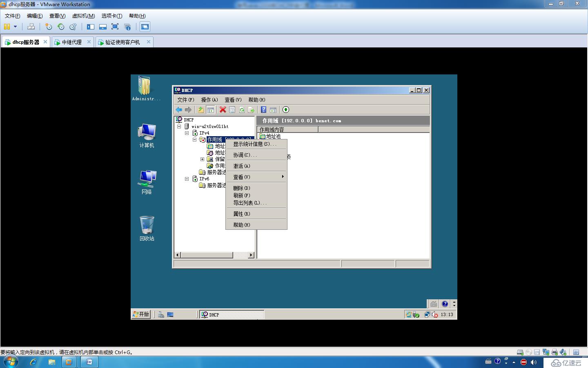Revert to the previous snapshot
Image resolution: width=588 pixels, height=368 pixels.
pyautogui.click(x=61, y=27)
